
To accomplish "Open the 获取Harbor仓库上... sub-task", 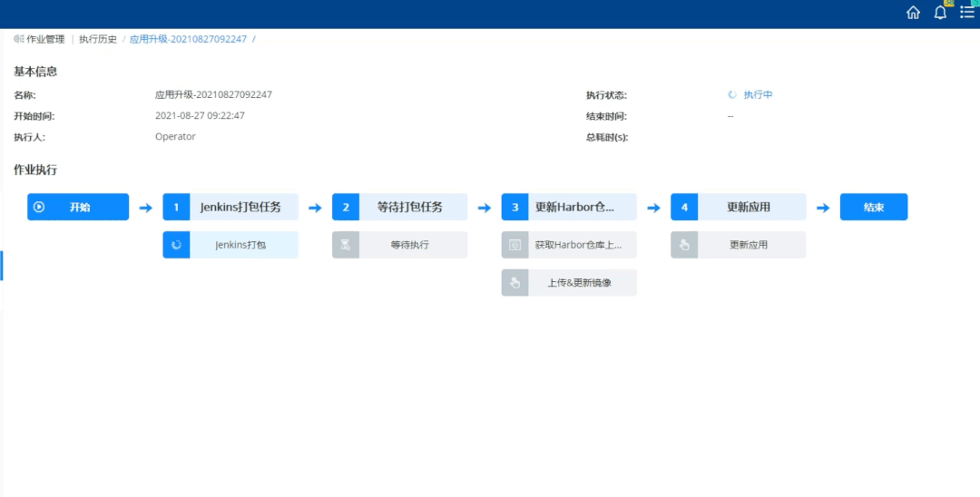I will (x=569, y=245).
